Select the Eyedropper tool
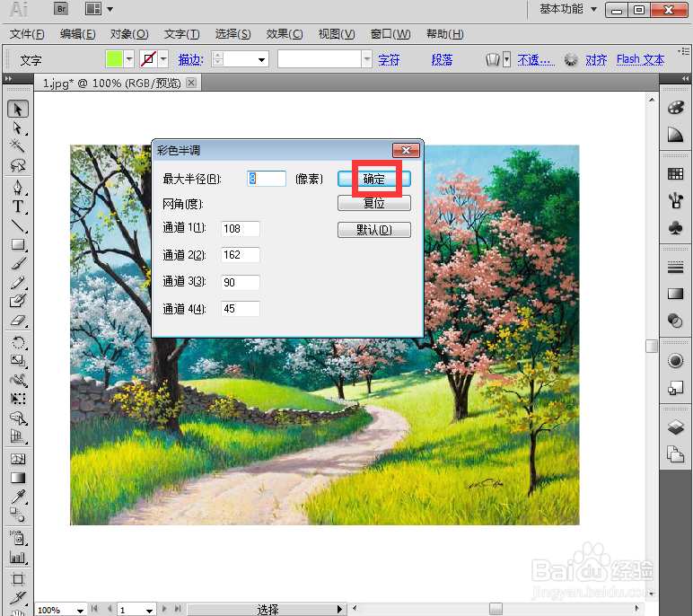 18,497
